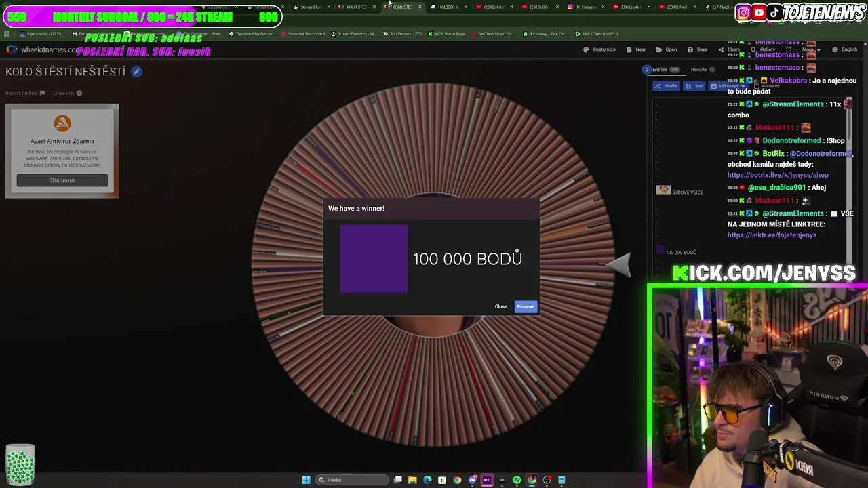Shuffle the wheel entries
The height and width of the screenshot is (488, 868).
[x=666, y=86]
